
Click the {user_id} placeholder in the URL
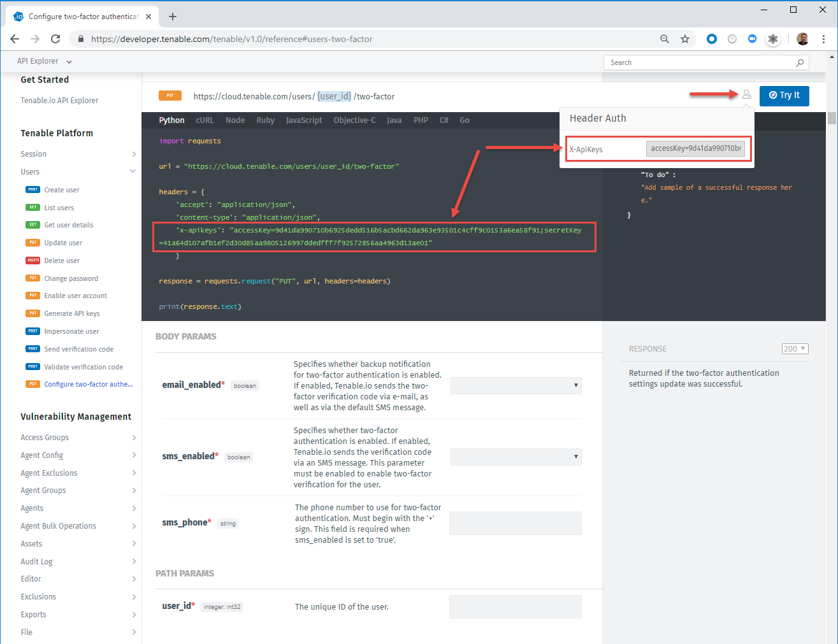point(335,96)
